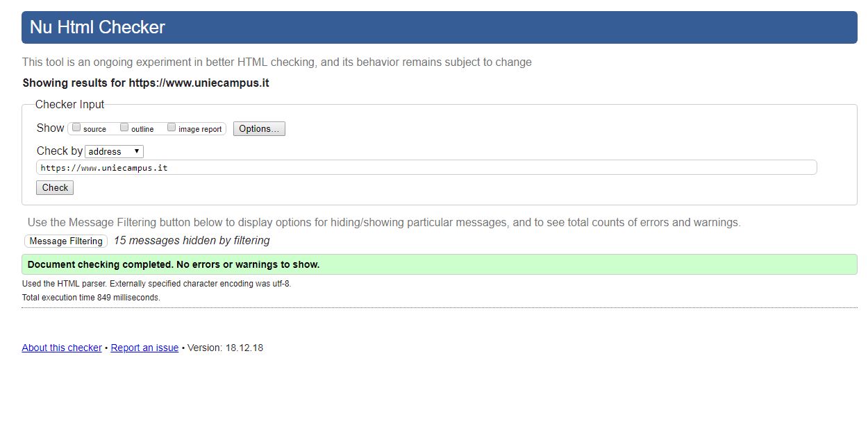Click the ongoing experiment description text
868x426 pixels.
pos(277,62)
